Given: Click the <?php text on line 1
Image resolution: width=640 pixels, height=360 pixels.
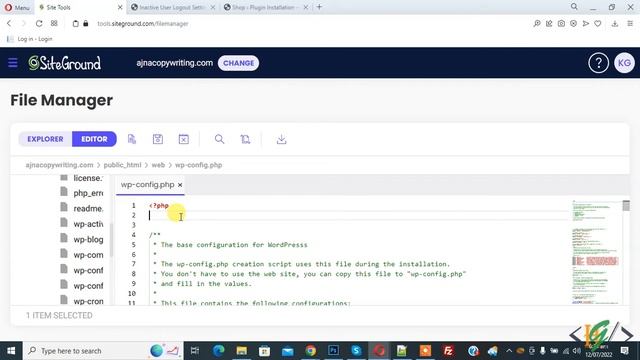Looking at the screenshot, I should pyautogui.click(x=159, y=205).
